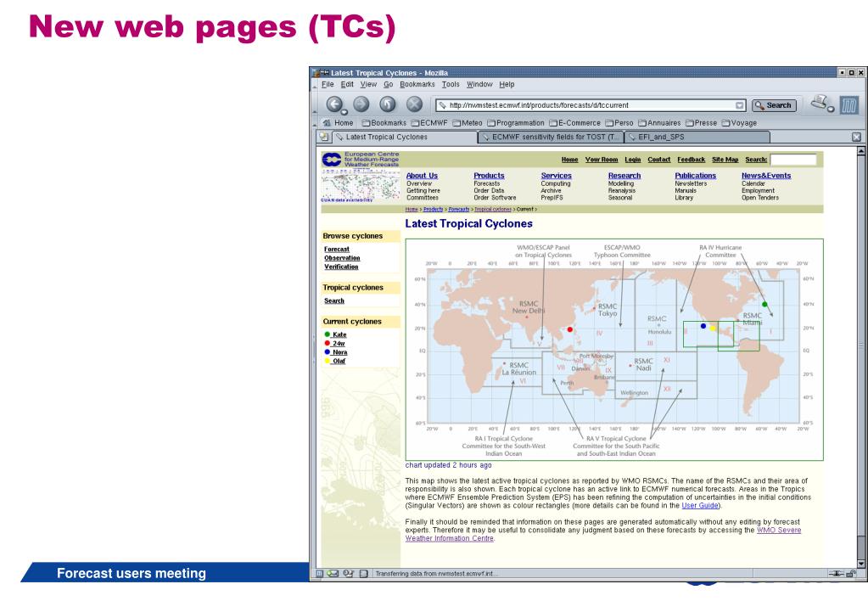Switch to the EFI_and_SPS tab
The image size is (868, 601).
point(697,137)
